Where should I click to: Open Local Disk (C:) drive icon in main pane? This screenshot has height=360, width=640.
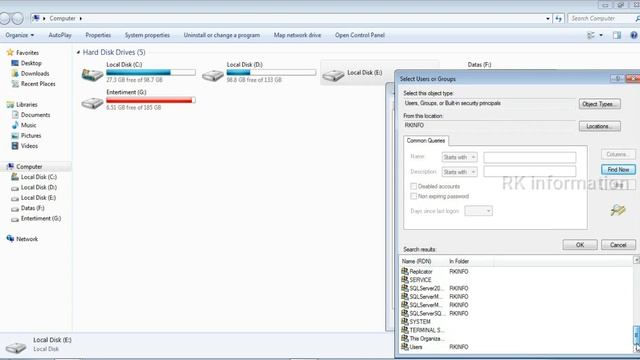[92, 75]
